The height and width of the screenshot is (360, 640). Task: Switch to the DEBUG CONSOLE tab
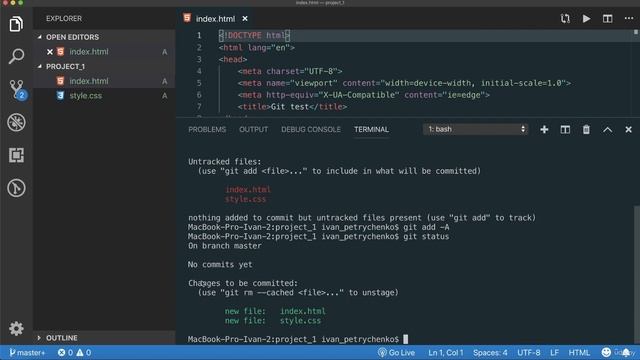(x=311, y=129)
